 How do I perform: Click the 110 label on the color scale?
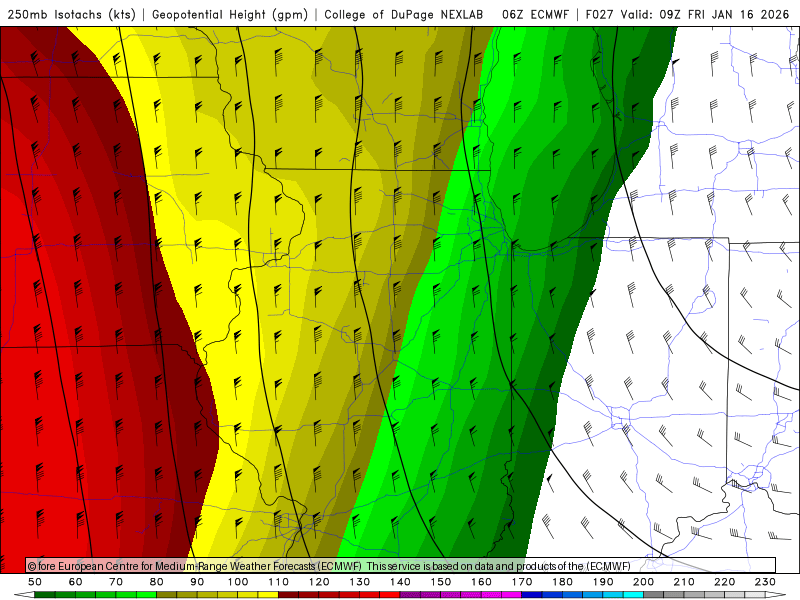point(279,582)
